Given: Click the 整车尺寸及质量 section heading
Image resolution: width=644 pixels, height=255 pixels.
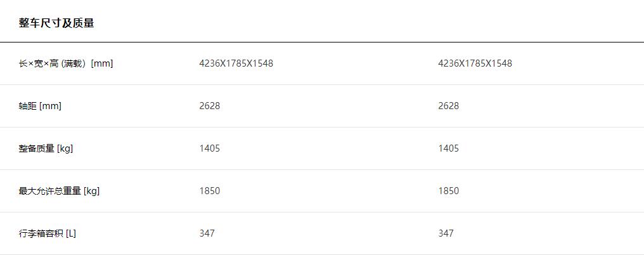Looking at the screenshot, I should click(56, 23).
